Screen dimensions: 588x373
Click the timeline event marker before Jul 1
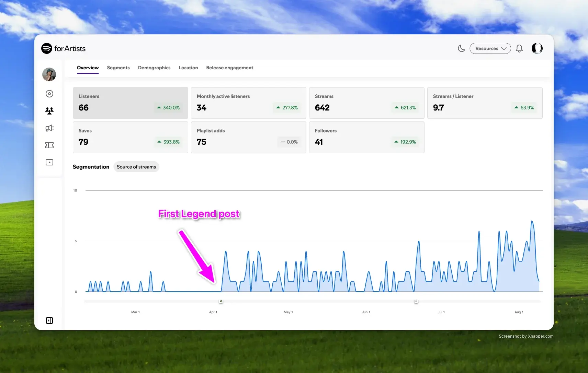(x=416, y=301)
